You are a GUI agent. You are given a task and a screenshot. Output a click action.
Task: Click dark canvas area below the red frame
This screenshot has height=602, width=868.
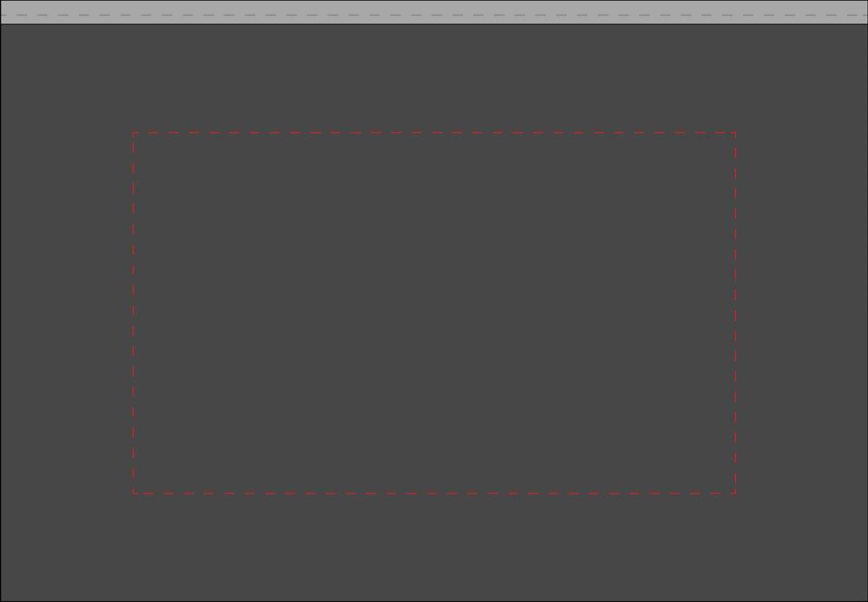[x=434, y=546]
